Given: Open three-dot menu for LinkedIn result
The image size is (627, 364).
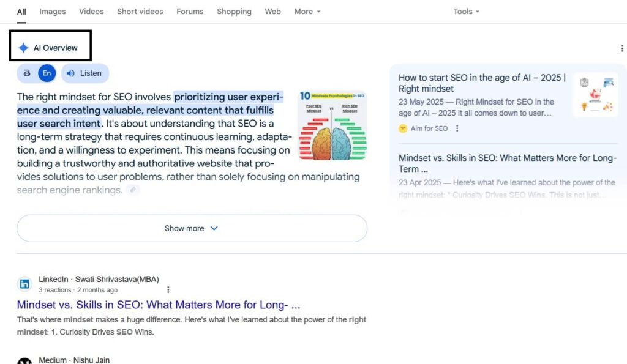Looking at the screenshot, I should 168,290.
